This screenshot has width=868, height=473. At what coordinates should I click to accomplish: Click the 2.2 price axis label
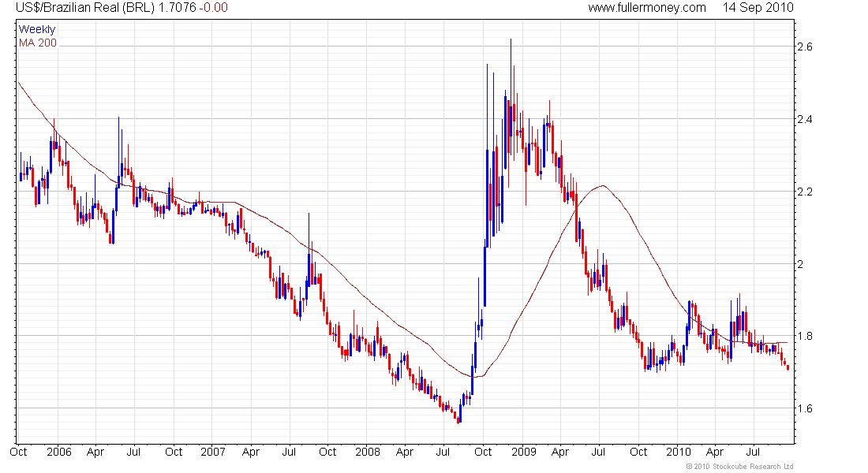[804, 192]
